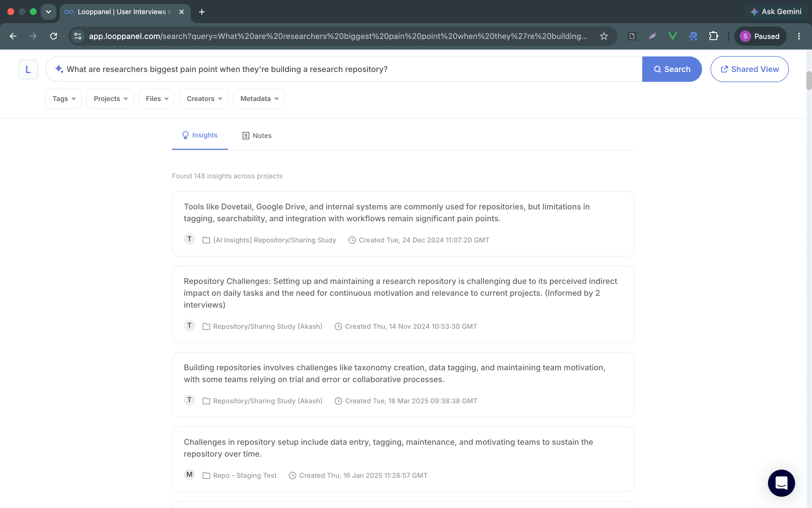Open the Extensions puzzle-piece menu
Image resolution: width=812 pixels, height=508 pixels.
(x=713, y=36)
